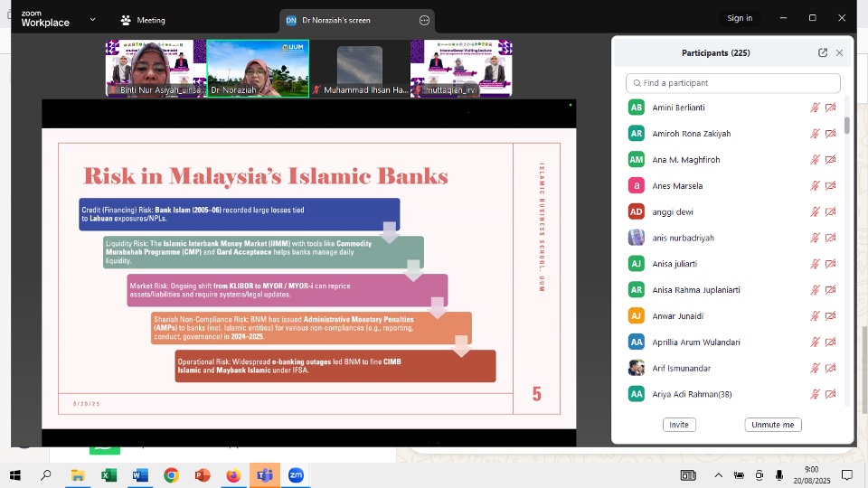Click Anisa Rahma Juplaniarti's camera-off icon
This screenshot has height=488, width=868.
(x=830, y=289)
